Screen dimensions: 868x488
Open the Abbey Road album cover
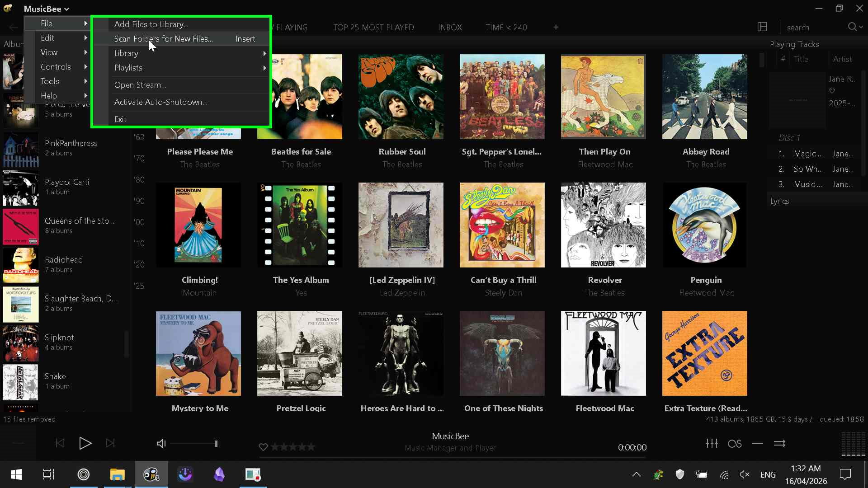point(704,97)
